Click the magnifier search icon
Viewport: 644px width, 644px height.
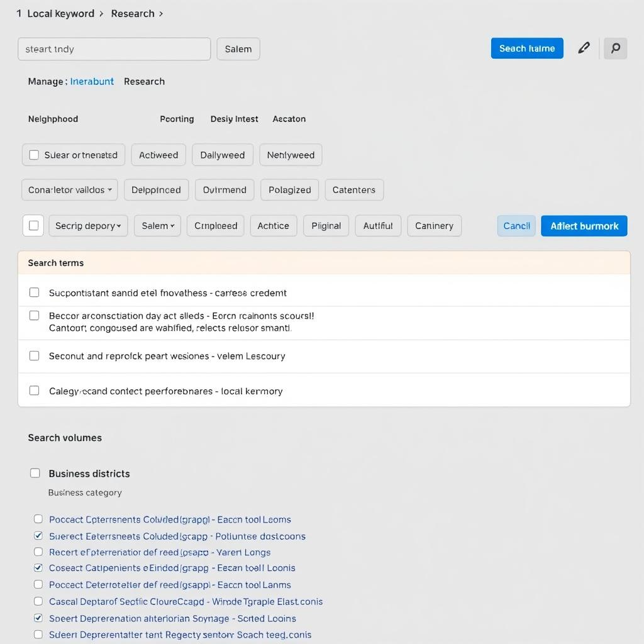point(615,48)
